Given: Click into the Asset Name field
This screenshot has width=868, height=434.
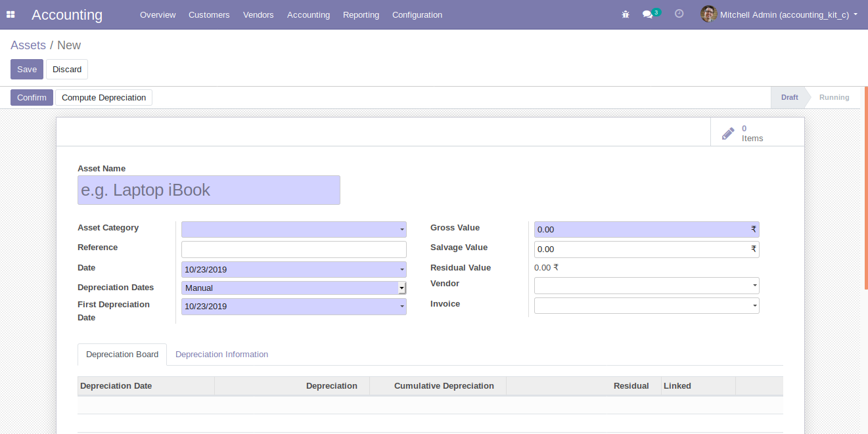Looking at the screenshot, I should tap(208, 190).
